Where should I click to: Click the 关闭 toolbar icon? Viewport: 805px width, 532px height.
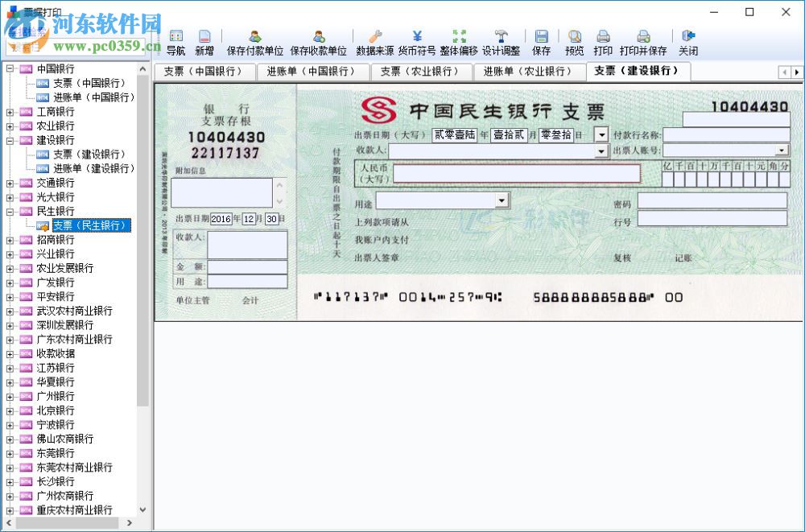point(688,43)
